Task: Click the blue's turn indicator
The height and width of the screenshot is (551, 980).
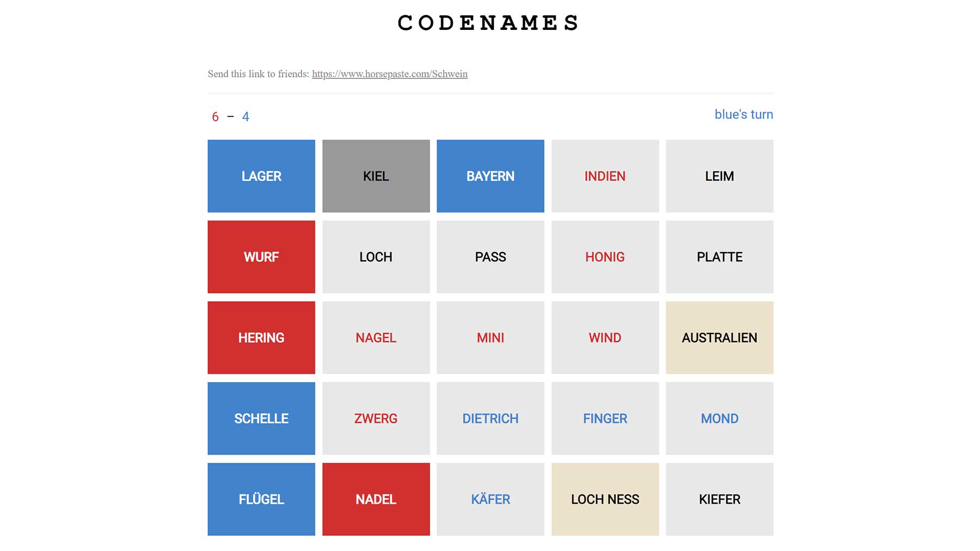Action: (x=743, y=114)
